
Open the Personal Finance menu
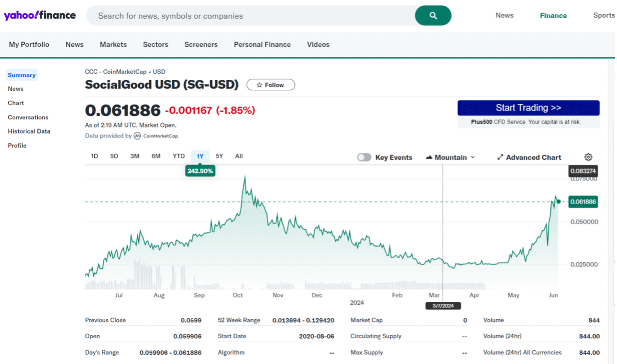tap(262, 44)
